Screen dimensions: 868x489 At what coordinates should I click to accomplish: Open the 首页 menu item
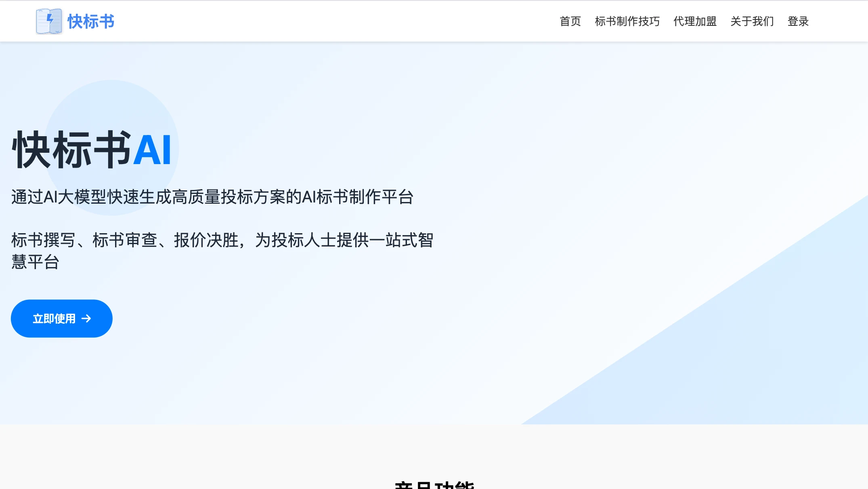(570, 21)
